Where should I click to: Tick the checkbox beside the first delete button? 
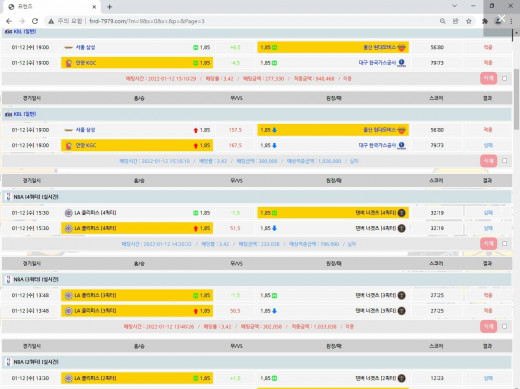[x=504, y=78]
